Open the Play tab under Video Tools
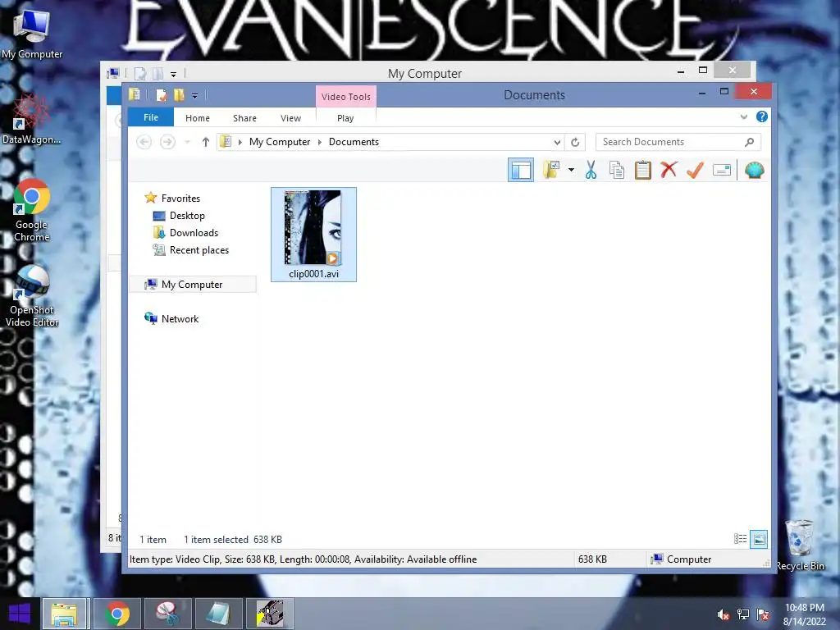 345,118
